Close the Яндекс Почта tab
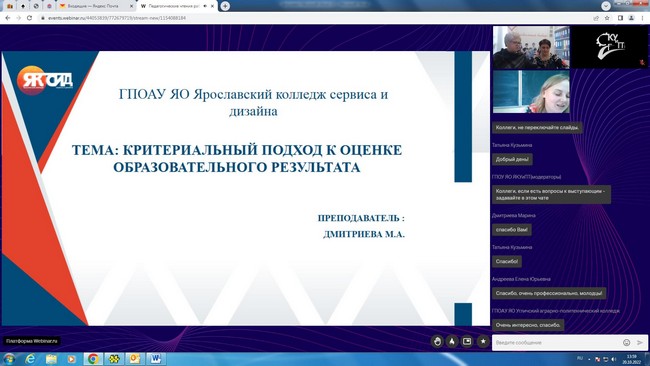The width and height of the screenshot is (650, 366). [132, 6]
